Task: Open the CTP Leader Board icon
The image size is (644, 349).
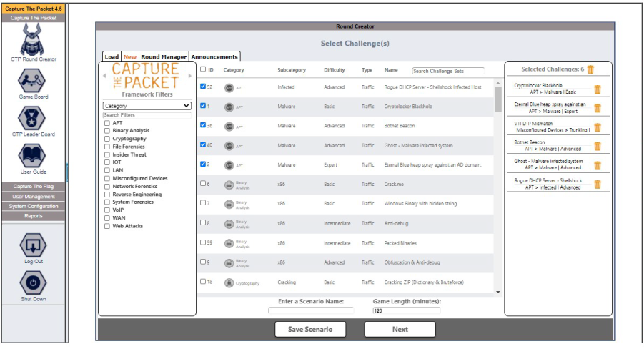Action: click(x=32, y=118)
